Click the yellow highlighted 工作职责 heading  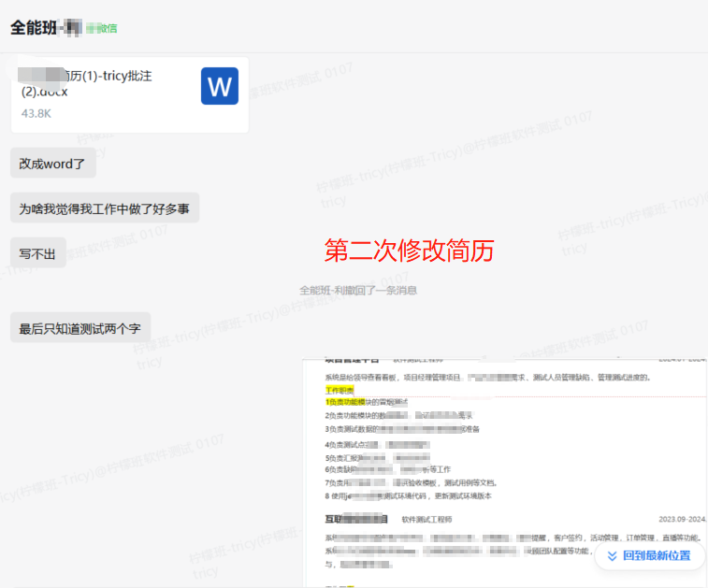tap(340, 390)
